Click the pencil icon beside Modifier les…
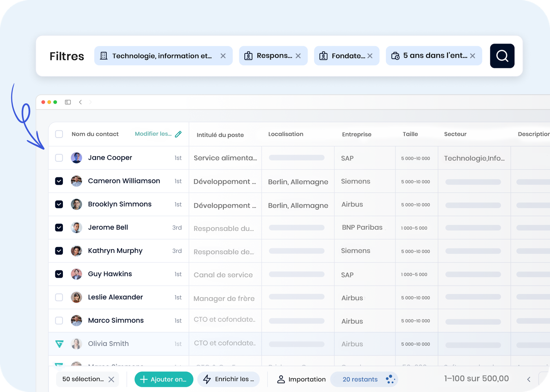Image resolution: width=550 pixels, height=392 pixels. [x=178, y=134]
